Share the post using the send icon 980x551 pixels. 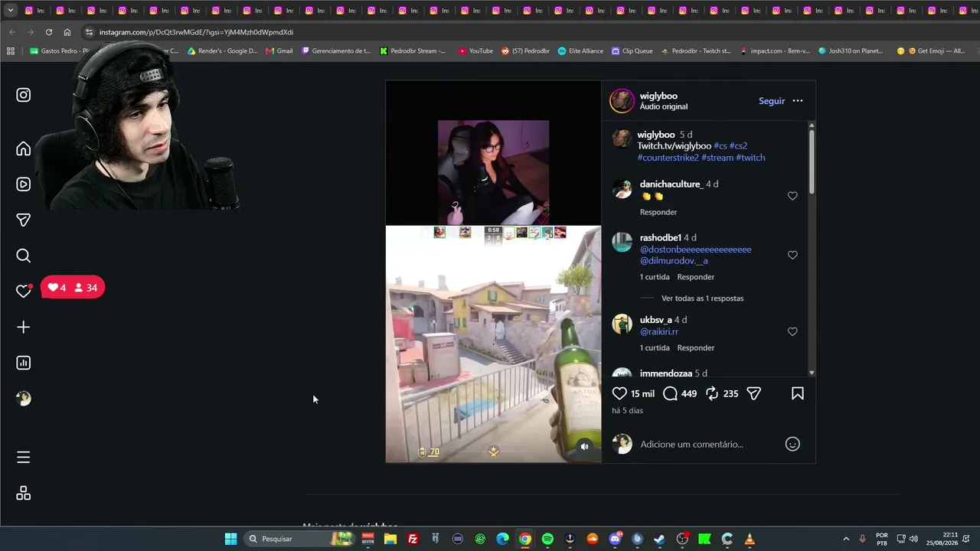(753, 393)
